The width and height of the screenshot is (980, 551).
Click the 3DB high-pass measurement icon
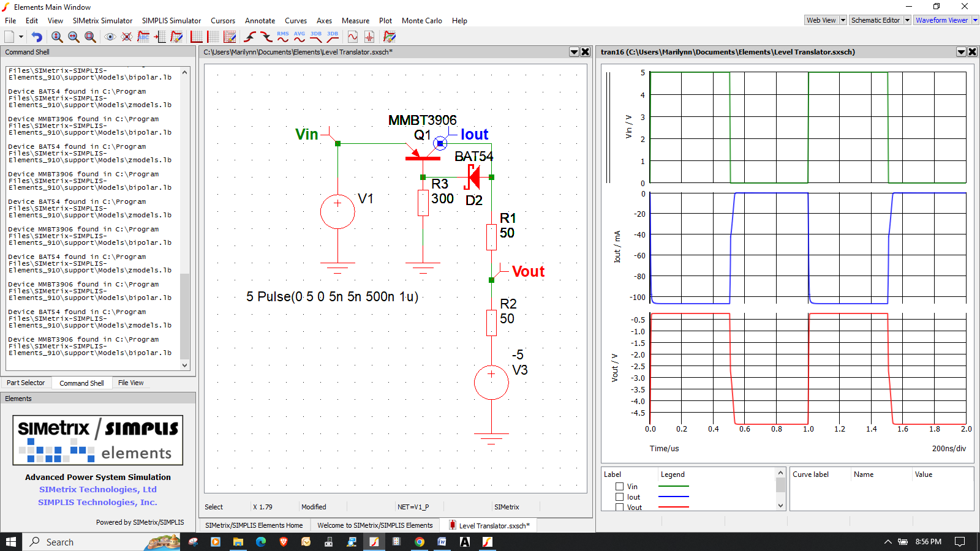point(333,37)
